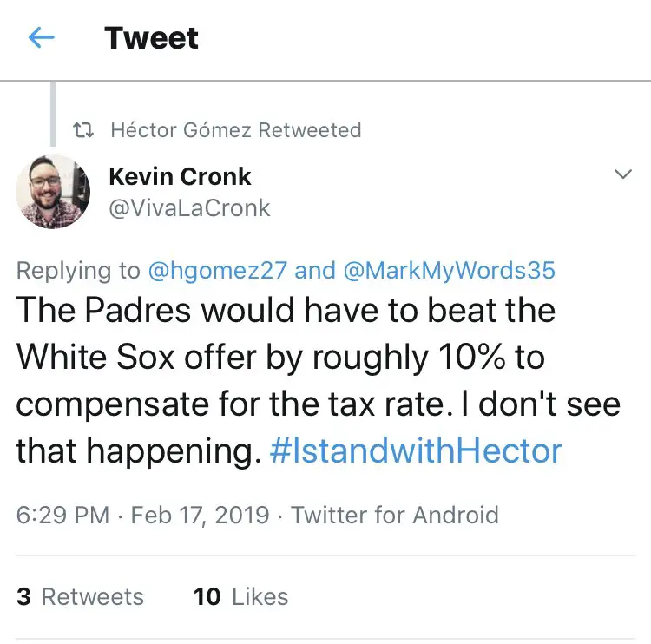Go back using the blue arrow

point(41,37)
